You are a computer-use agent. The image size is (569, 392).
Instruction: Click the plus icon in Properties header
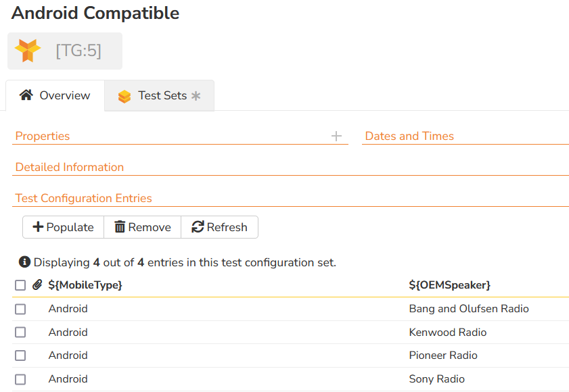336,137
